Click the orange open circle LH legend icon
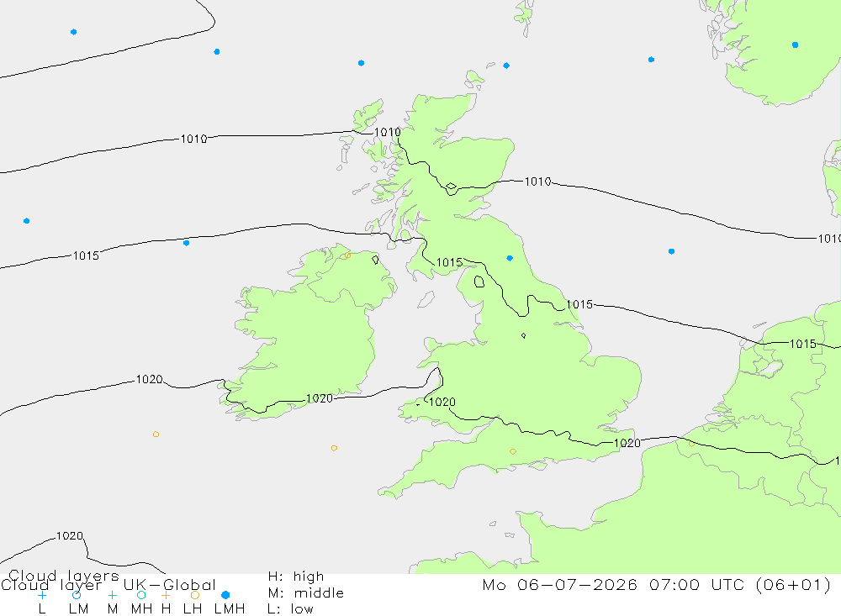Viewport: 841px width, 616px height. pyautogui.click(x=195, y=595)
